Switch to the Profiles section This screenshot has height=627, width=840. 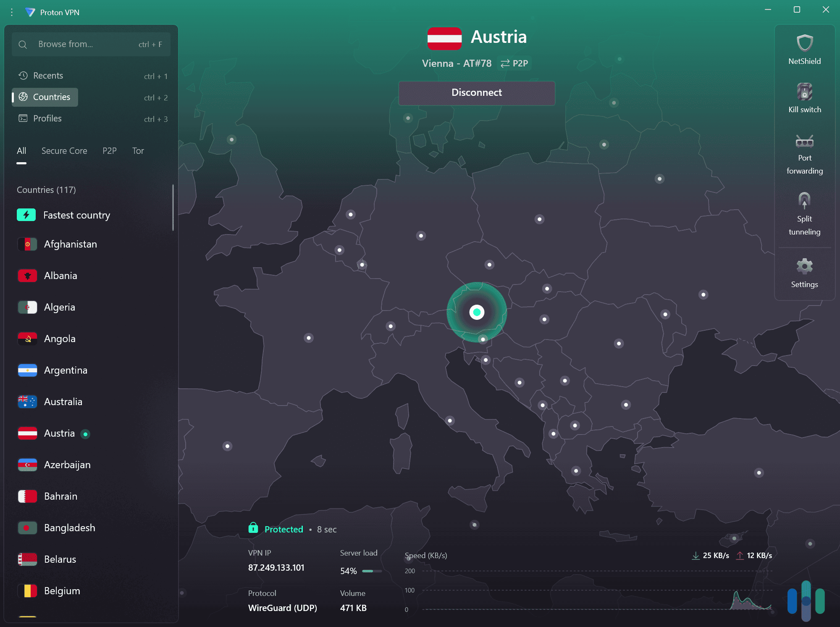[x=47, y=119]
